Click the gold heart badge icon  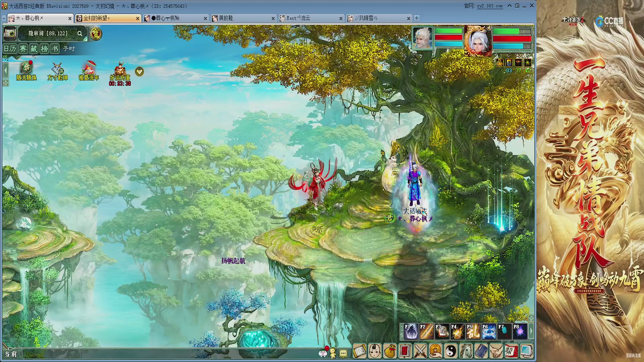tap(140, 71)
